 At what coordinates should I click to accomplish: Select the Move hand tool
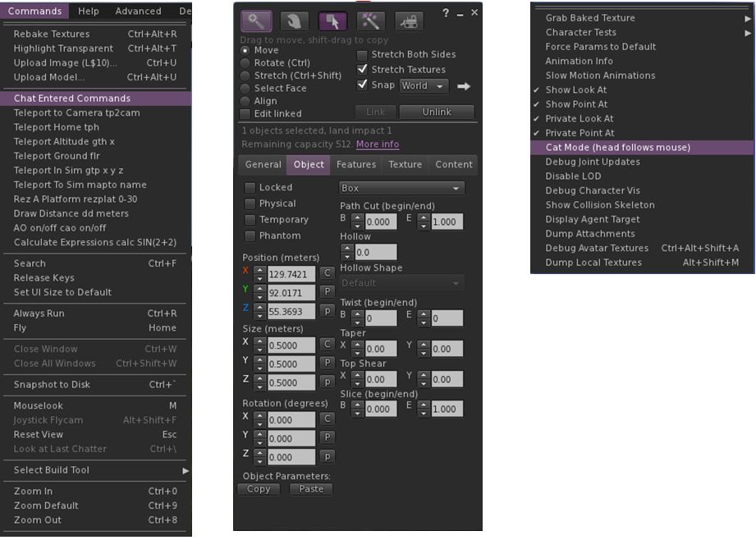click(295, 21)
